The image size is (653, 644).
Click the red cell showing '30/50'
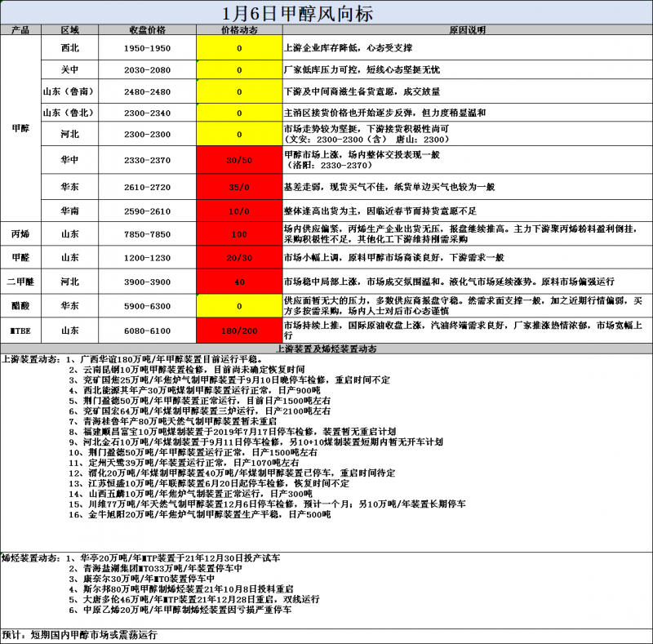tap(239, 160)
